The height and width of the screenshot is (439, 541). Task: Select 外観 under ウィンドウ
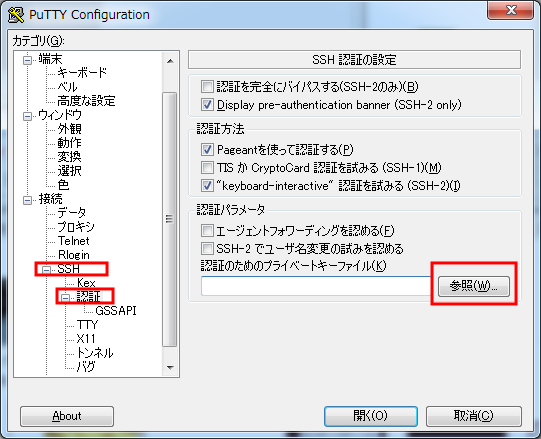[x=69, y=129]
